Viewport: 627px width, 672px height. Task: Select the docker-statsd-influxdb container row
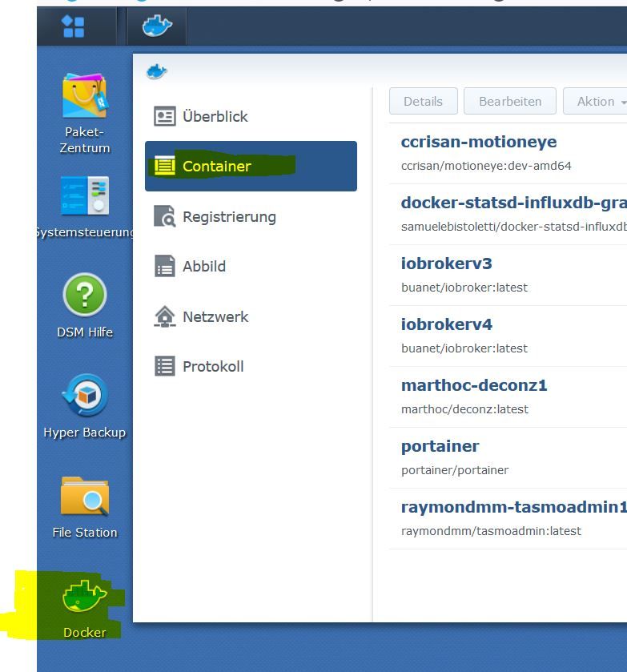click(x=508, y=215)
